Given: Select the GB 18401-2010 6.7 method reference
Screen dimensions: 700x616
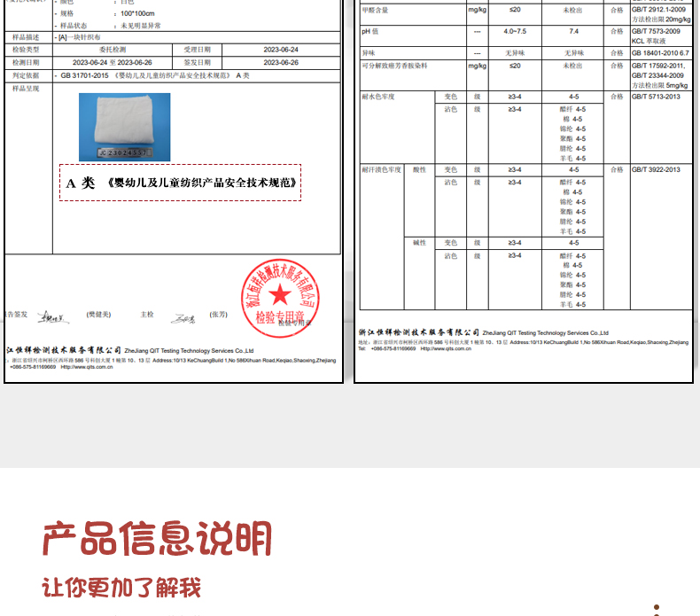Looking at the screenshot, I should point(660,52).
